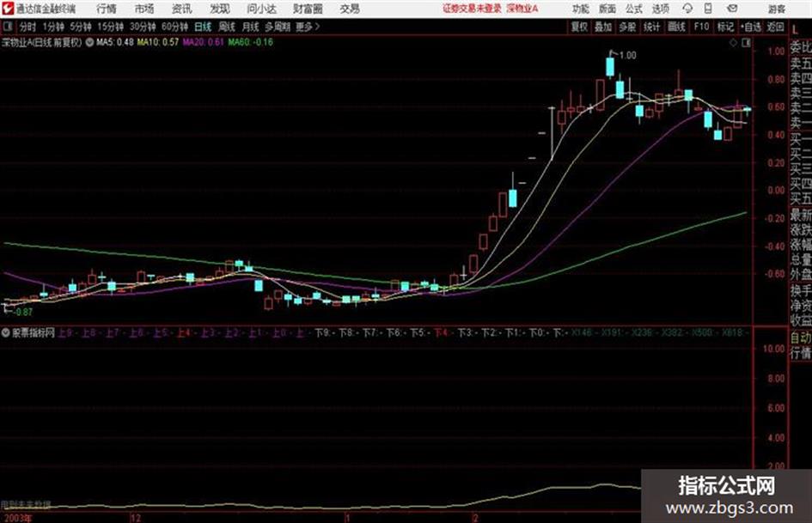Select the 周线 weekly tab
The height and width of the screenshot is (523, 812).
[x=227, y=27]
